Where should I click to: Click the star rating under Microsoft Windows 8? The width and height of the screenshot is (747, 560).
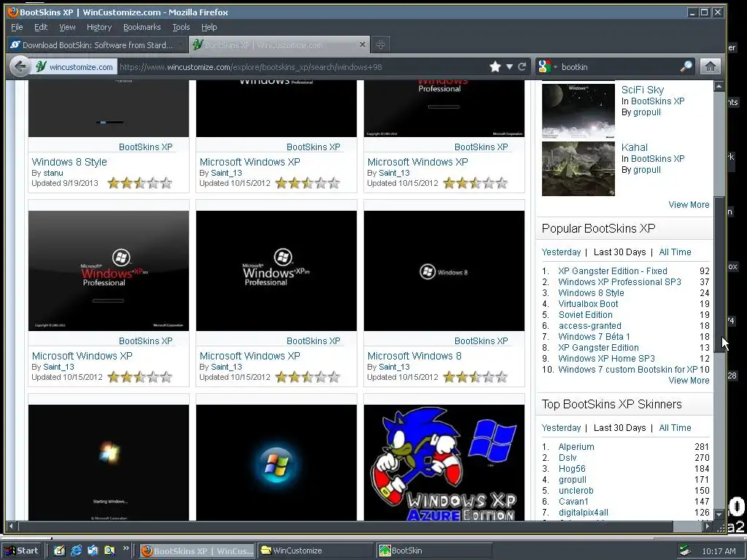(475, 378)
